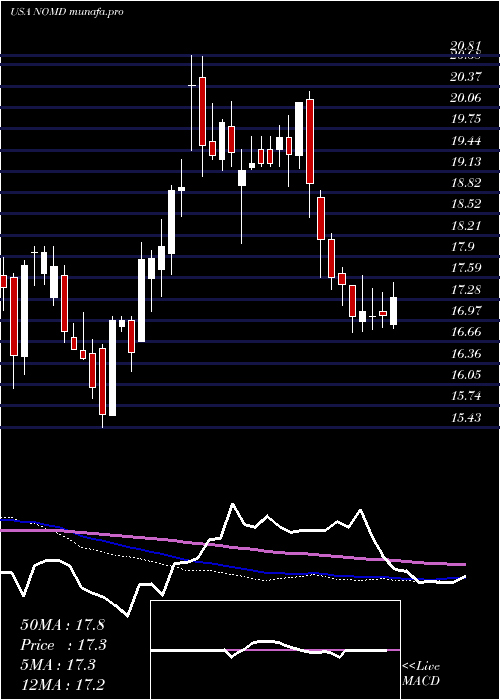Select the 17.9 price axis label
Image resolution: width=500 pixels, height=700 pixels.
click(462, 247)
